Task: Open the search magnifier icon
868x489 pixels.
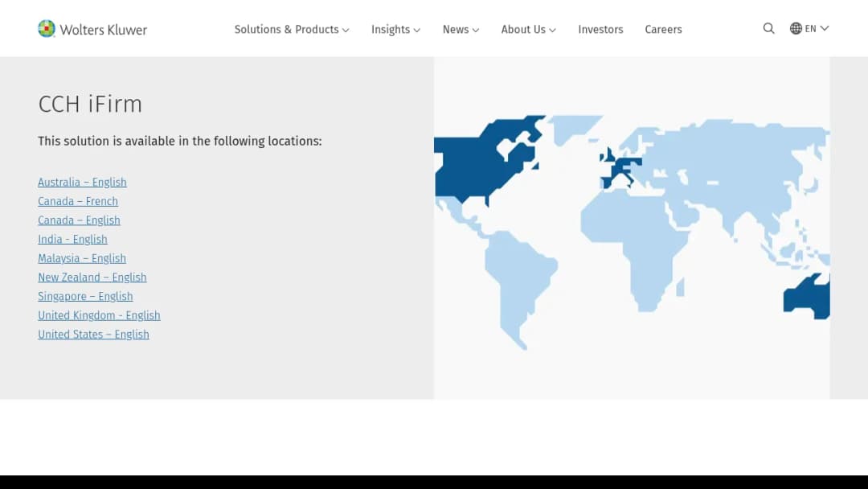Action: point(768,28)
